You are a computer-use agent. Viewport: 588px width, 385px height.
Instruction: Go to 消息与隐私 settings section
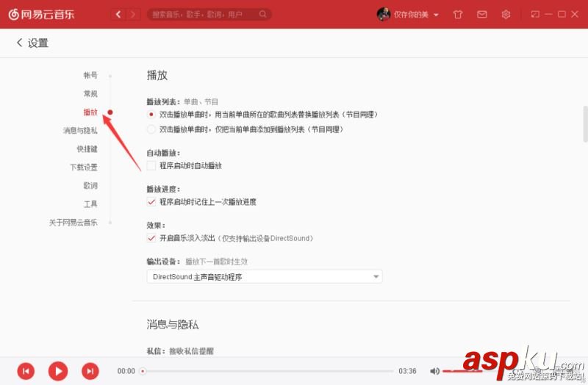pos(80,131)
